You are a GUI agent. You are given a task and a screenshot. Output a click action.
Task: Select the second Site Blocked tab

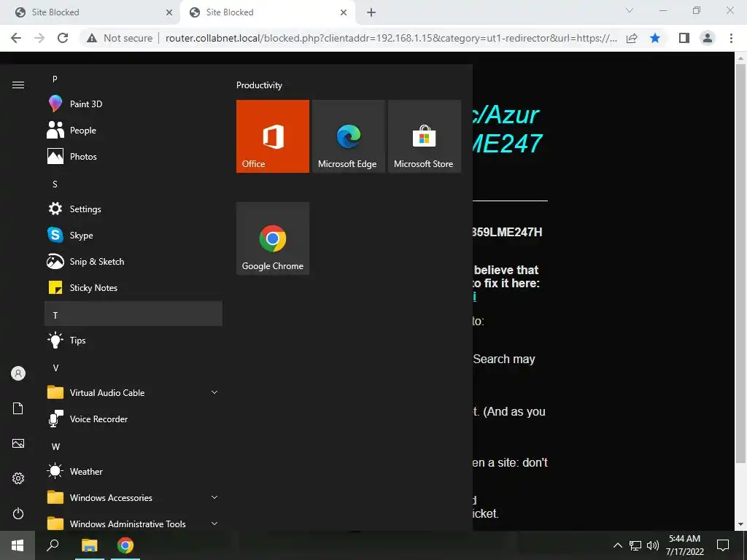267,12
